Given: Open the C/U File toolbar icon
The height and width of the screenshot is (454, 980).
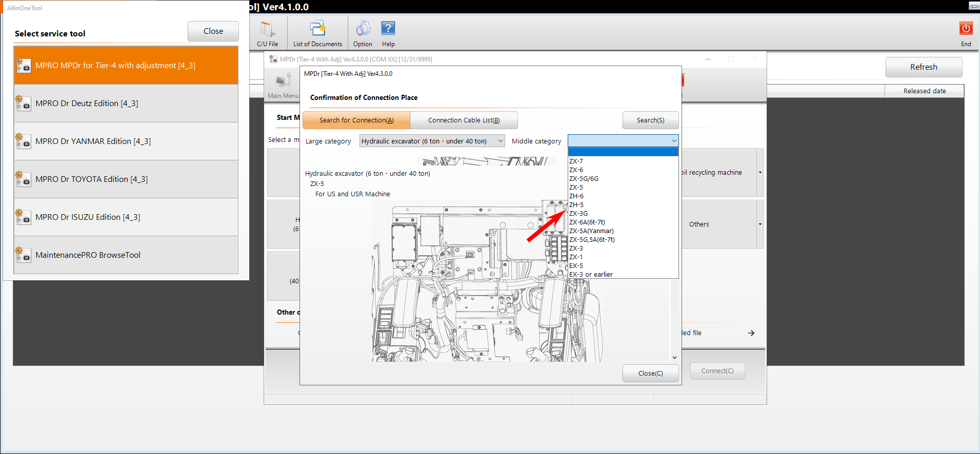Looking at the screenshot, I should (267, 34).
